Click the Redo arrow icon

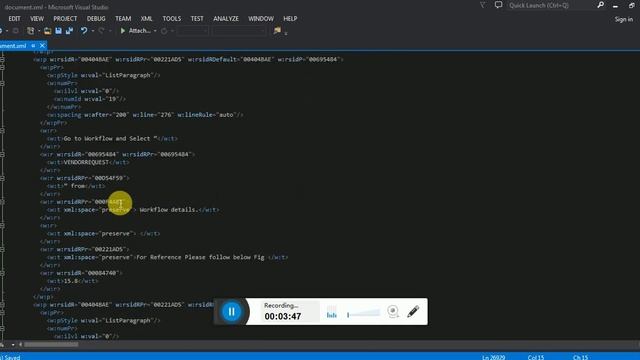coord(101,31)
